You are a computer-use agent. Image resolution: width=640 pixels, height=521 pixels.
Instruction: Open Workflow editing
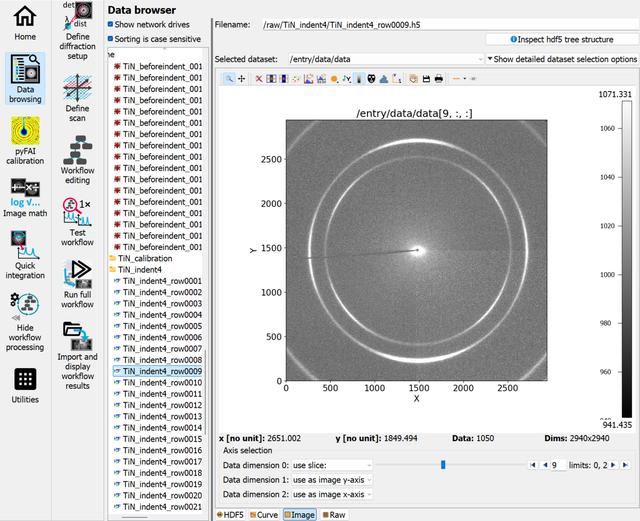(78, 160)
